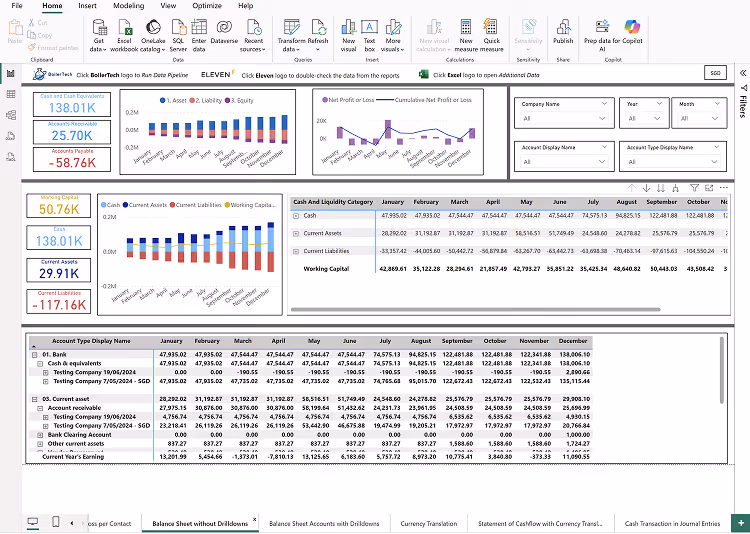Open the Get data icon

pyautogui.click(x=99, y=36)
